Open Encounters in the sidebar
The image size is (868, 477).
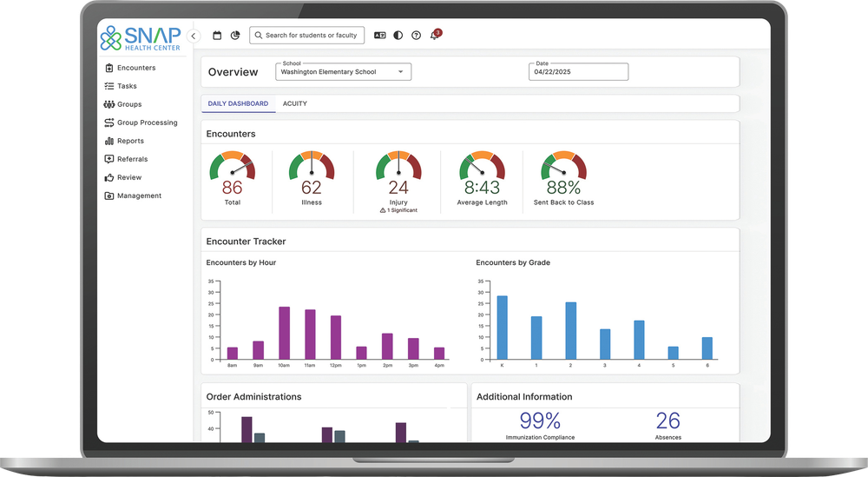(x=131, y=68)
